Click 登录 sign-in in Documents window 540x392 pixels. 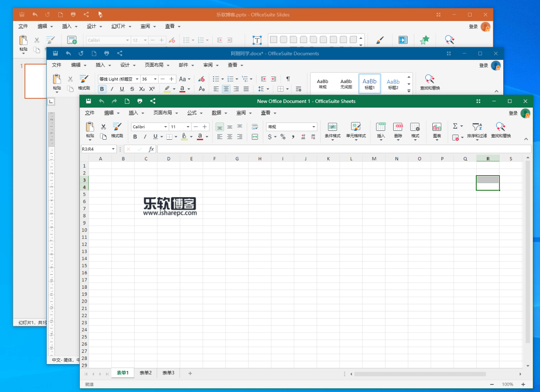[483, 65]
